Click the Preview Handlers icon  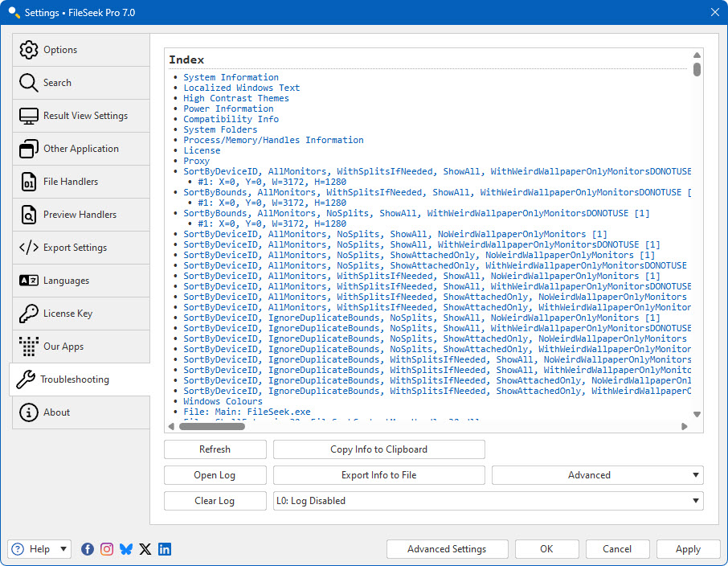(29, 215)
